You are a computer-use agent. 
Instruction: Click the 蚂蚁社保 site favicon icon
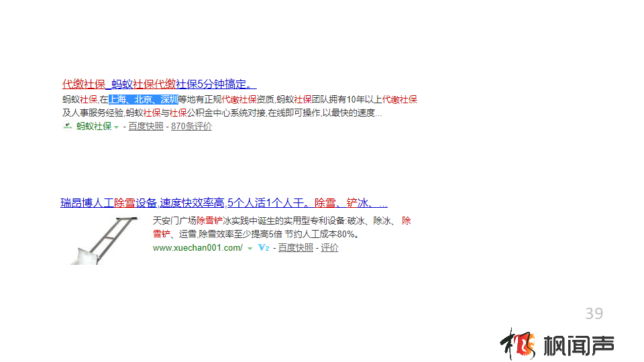click(x=68, y=126)
